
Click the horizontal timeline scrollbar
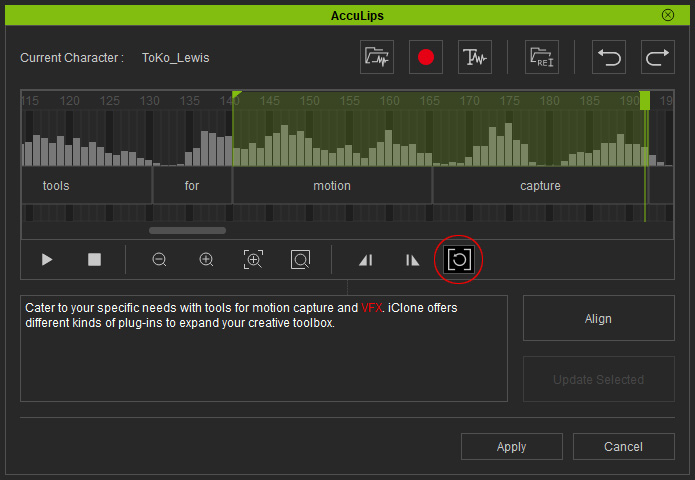tap(187, 231)
